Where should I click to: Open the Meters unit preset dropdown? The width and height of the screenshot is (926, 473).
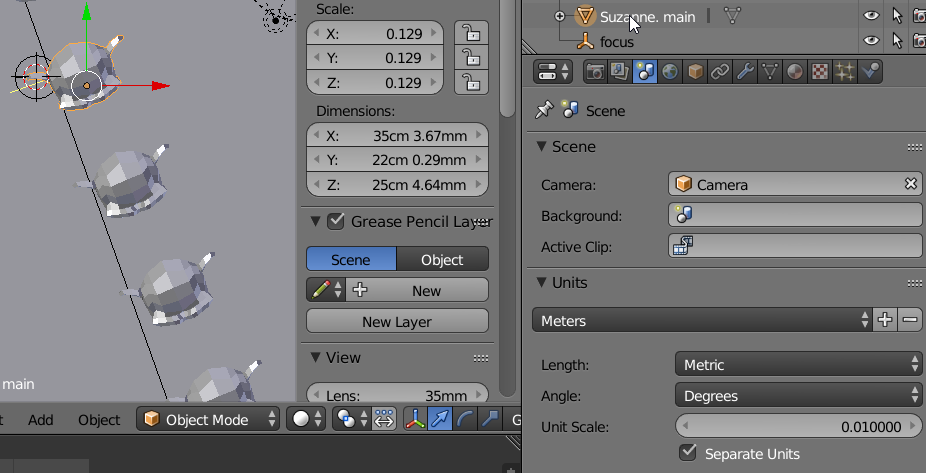coord(702,321)
